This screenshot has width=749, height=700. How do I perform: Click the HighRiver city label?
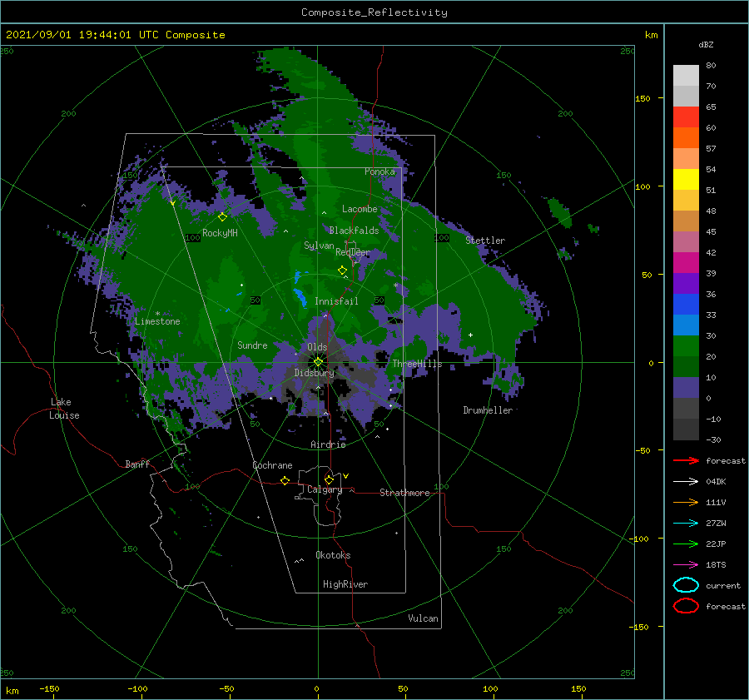coord(345,584)
